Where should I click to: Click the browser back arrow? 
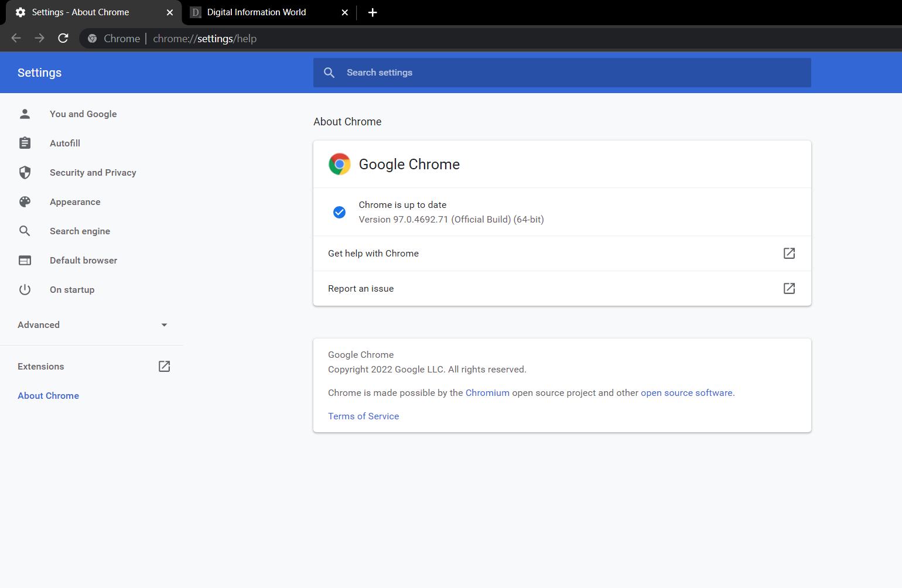16,38
